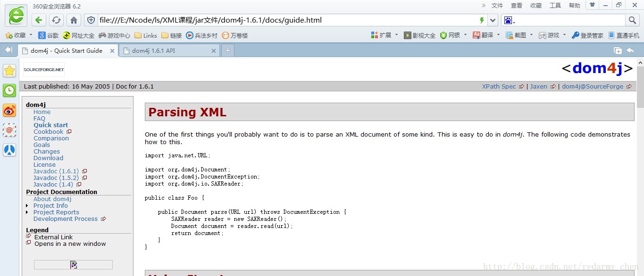644x276 pixels.
Task: Toggle the sidebar with the tab bar arrow
Action: pyautogui.click(x=8, y=50)
